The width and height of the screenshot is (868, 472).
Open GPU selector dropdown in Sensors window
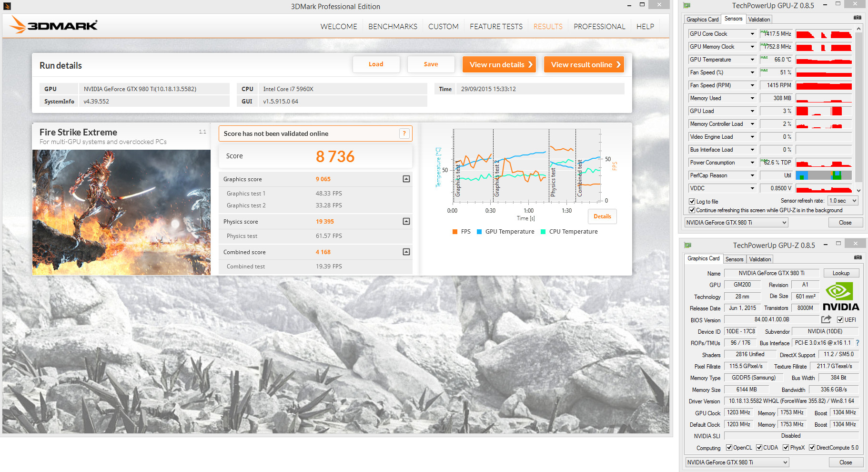tap(737, 223)
